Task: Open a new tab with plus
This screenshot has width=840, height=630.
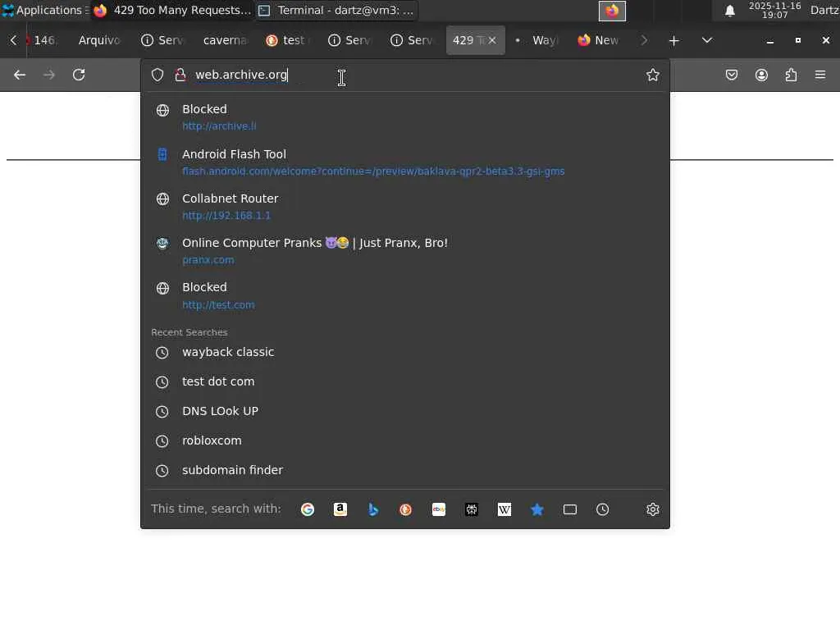Action: pos(674,41)
